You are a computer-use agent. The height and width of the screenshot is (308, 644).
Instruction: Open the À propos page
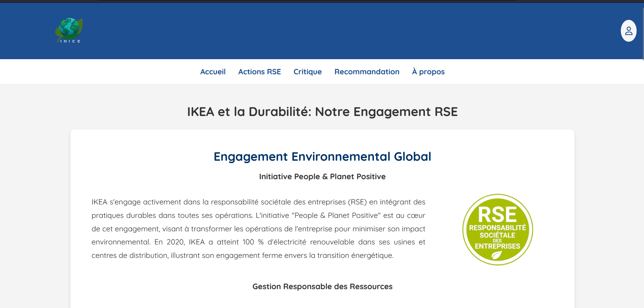tap(428, 72)
